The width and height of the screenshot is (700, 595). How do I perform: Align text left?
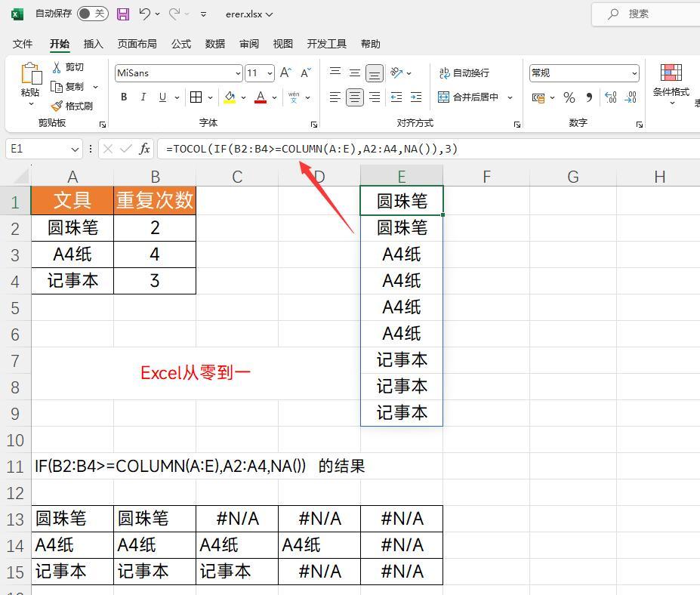tap(335, 97)
